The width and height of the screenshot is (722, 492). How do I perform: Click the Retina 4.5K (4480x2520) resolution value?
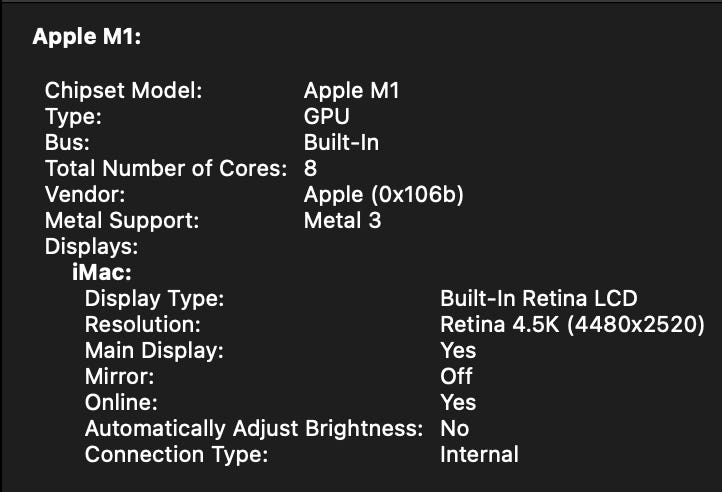[x=572, y=325]
